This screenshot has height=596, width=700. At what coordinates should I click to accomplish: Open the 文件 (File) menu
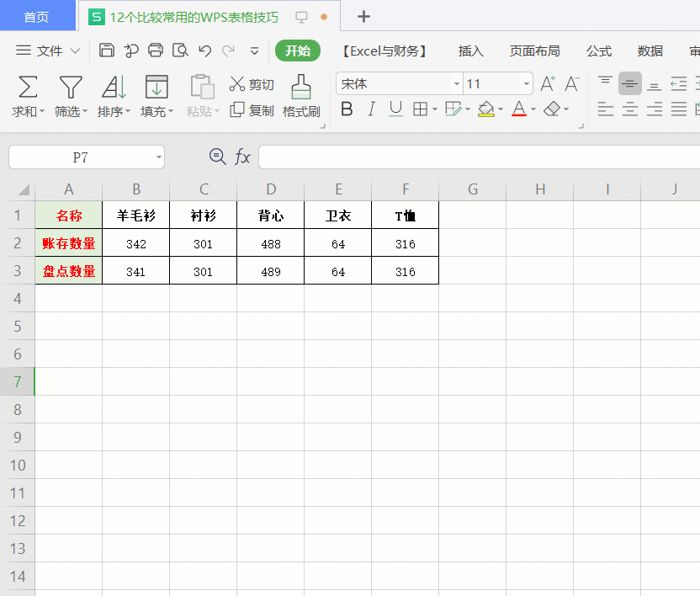tap(48, 51)
